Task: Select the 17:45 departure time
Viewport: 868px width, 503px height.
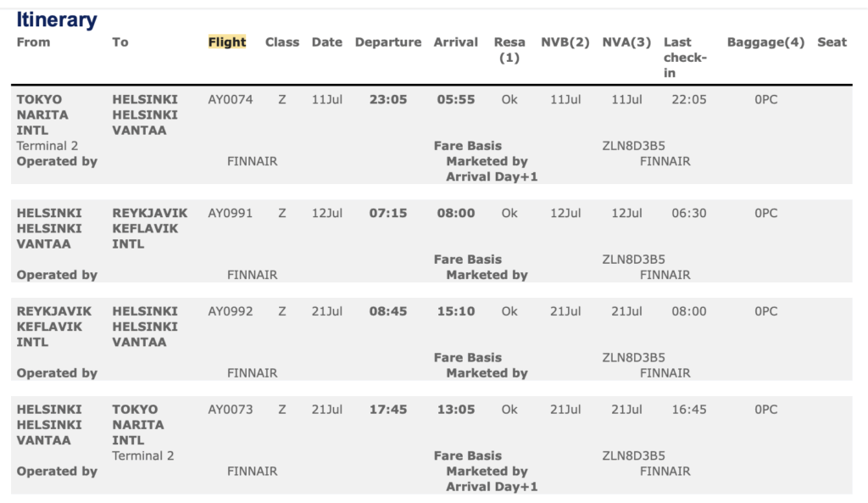Action: click(388, 410)
